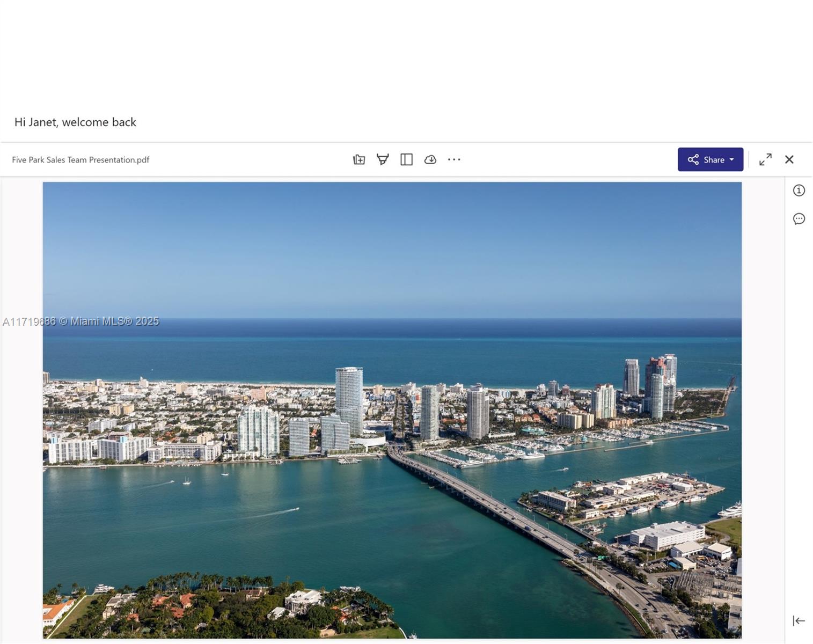
Task: Download the PDF via cloud download icon
Action: [x=430, y=159]
